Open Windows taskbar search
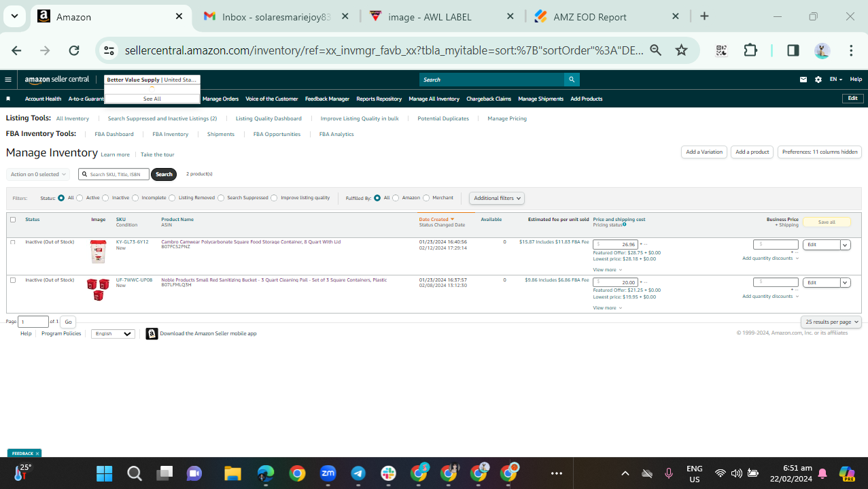The height and width of the screenshot is (489, 868). tap(135, 473)
